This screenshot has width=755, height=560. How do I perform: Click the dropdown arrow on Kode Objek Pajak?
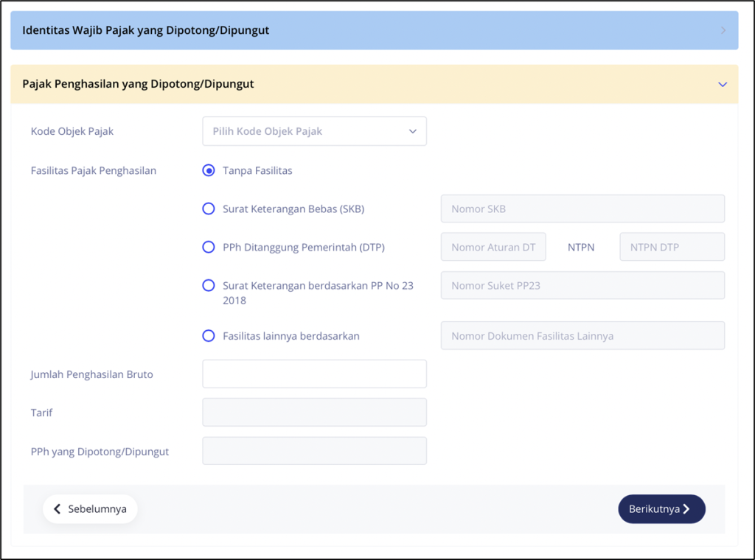[413, 130]
